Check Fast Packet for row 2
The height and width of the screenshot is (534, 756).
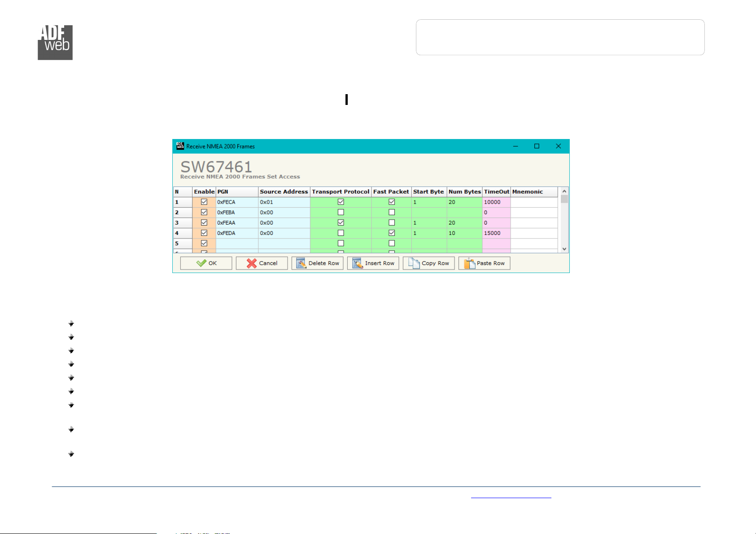click(392, 212)
